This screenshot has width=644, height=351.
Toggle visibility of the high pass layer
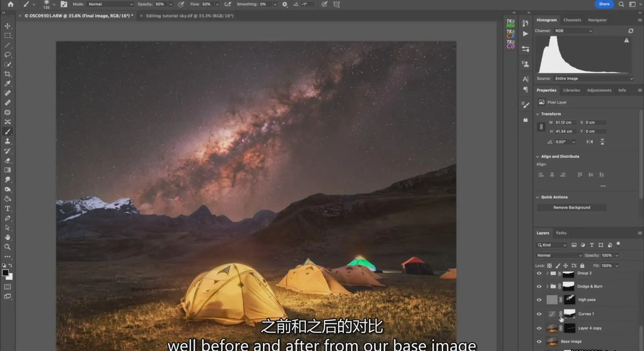click(x=539, y=300)
